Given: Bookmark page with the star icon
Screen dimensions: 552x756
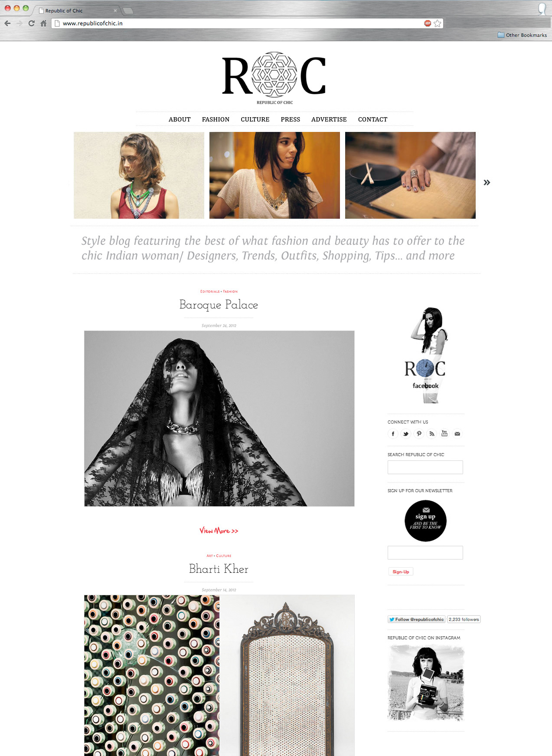Looking at the screenshot, I should [438, 23].
